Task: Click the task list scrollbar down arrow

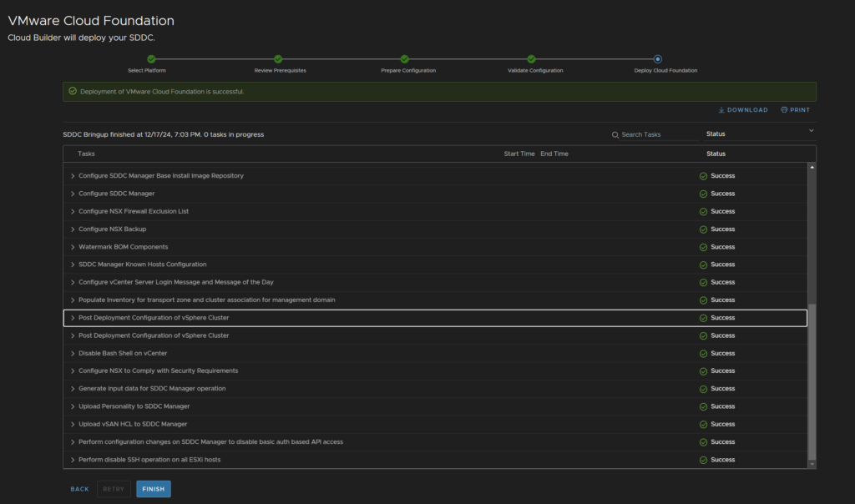Action: click(812, 464)
